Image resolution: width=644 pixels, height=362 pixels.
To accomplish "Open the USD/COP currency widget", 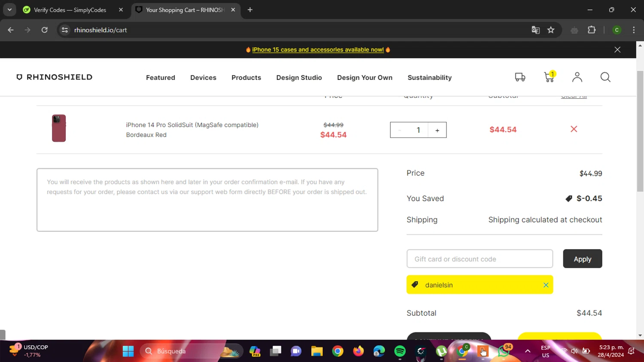I will tap(28, 351).
